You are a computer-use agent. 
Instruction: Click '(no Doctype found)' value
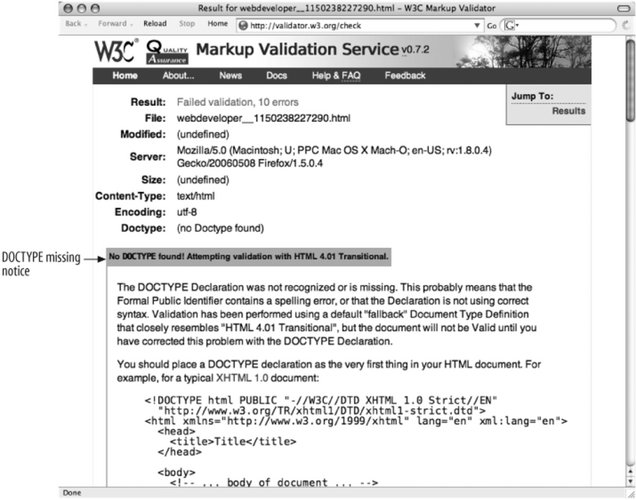[220, 228]
